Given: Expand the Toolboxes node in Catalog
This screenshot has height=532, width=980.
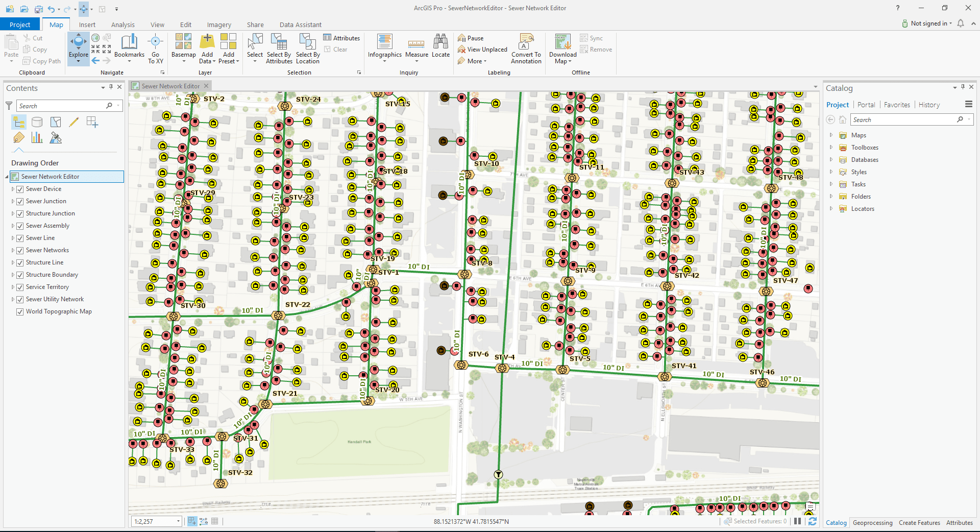Looking at the screenshot, I should 831,148.
